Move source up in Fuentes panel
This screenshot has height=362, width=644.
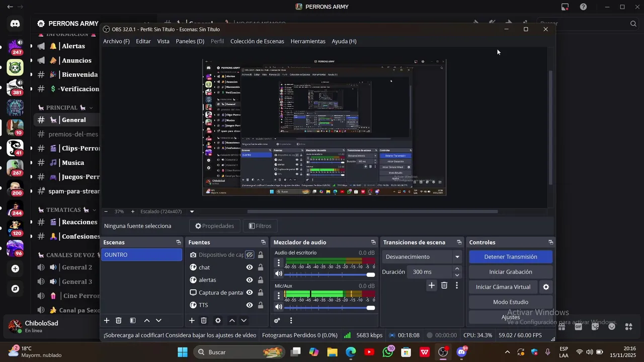[232, 321]
